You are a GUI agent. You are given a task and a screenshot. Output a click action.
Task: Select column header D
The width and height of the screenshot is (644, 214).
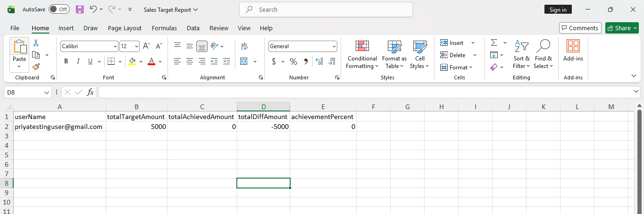(x=263, y=107)
